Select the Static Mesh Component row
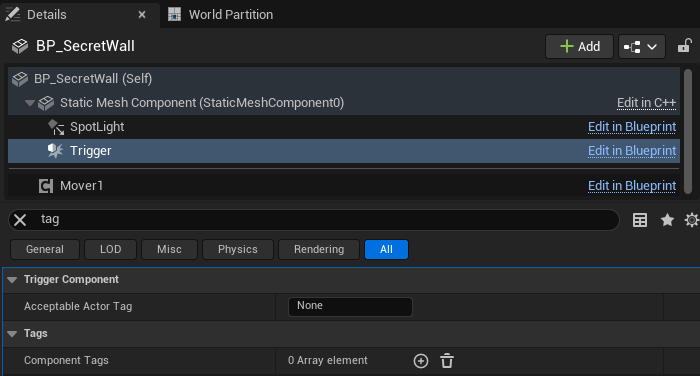This screenshot has height=376, width=700. click(344, 103)
